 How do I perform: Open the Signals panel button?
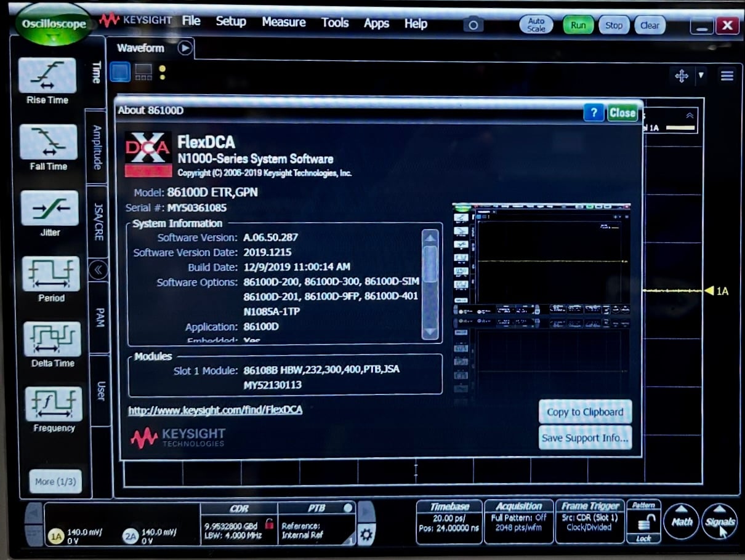719,521
